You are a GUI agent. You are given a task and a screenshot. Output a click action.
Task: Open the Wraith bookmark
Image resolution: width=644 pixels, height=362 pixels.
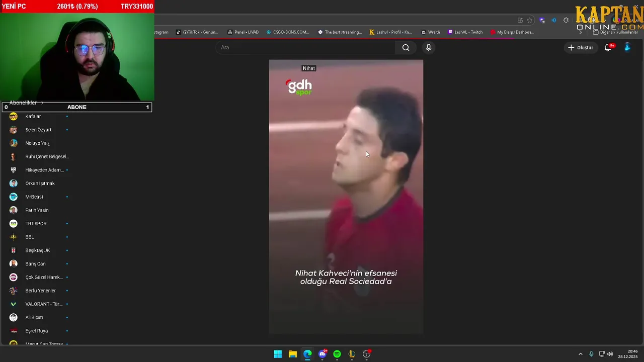click(431, 32)
